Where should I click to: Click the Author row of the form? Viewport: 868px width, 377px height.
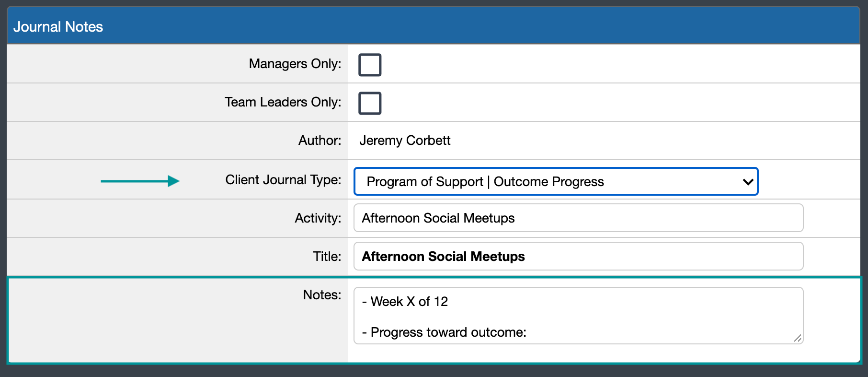(x=431, y=140)
